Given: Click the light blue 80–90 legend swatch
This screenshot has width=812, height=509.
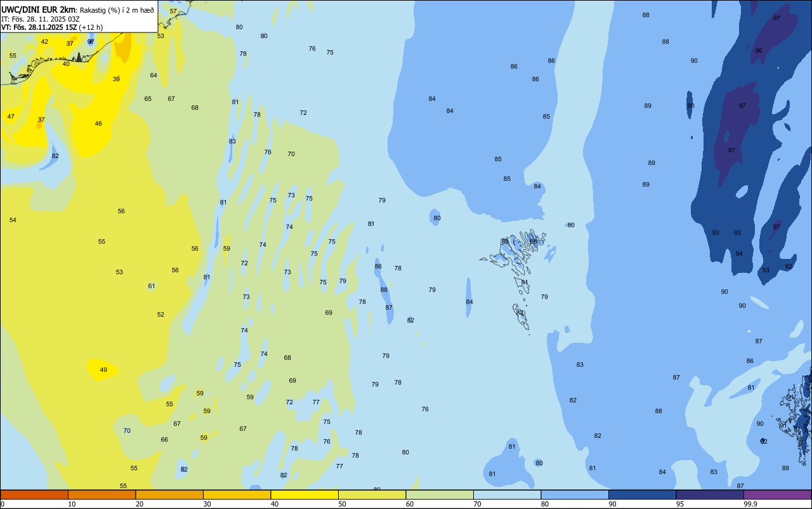Looking at the screenshot, I should 575,494.
